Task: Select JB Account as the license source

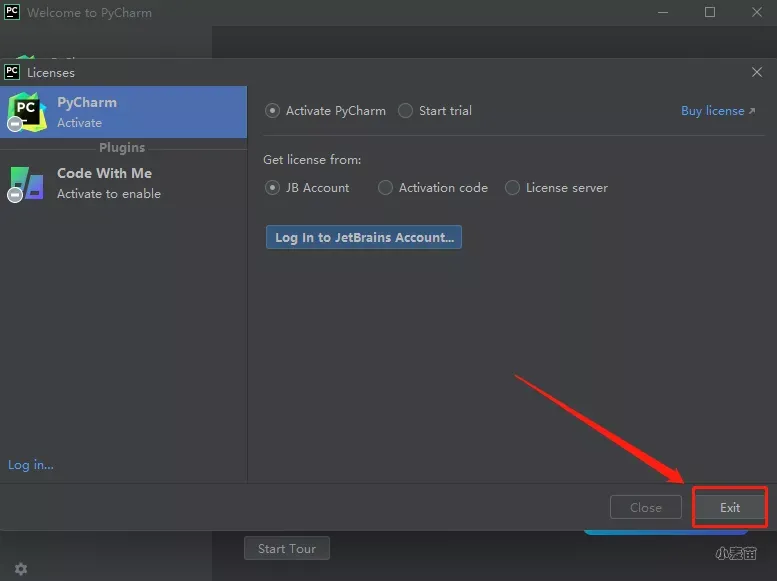Action: point(273,188)
